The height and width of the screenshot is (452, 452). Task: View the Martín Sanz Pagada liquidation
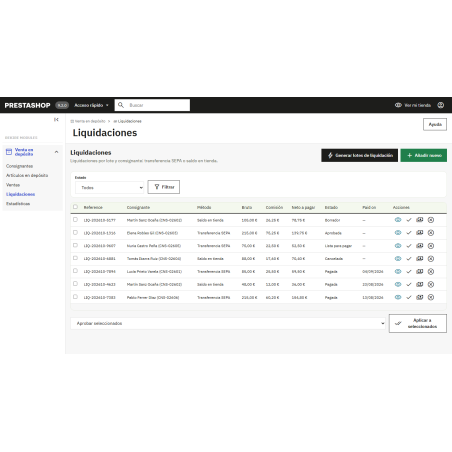tap(398, 284)
